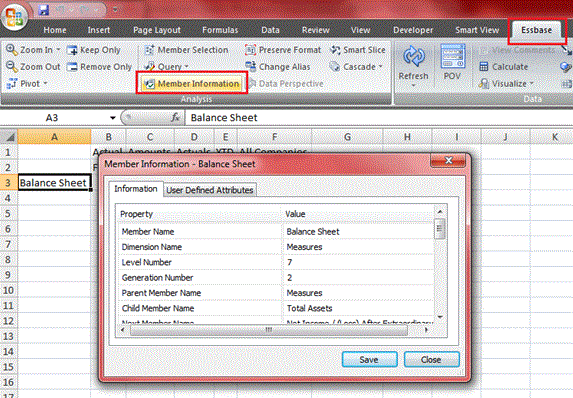
Task: Open the Home ribbon tab
Action: (x=55, y=30)
